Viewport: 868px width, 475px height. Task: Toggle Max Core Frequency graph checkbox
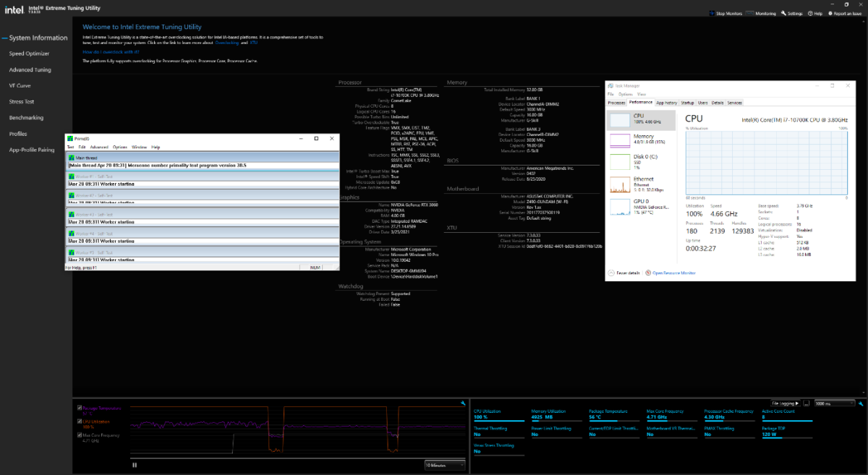(80, 435)
